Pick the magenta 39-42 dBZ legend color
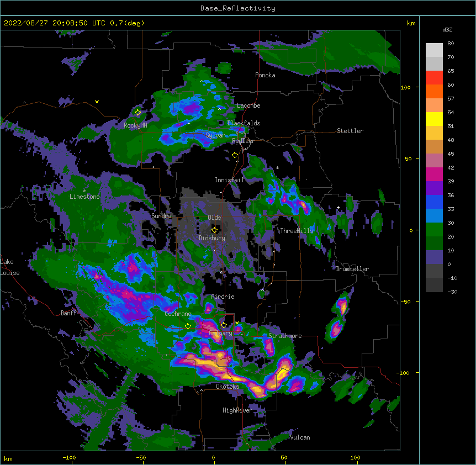Image resolution: width=476 pixels, height=465 pixels. [434, 174]
